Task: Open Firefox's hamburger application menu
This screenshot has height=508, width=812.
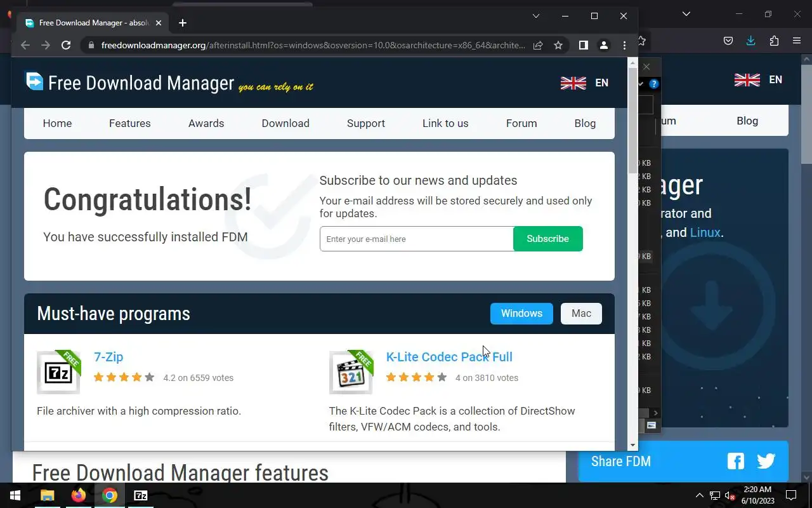Action: [x=797, y=41]
